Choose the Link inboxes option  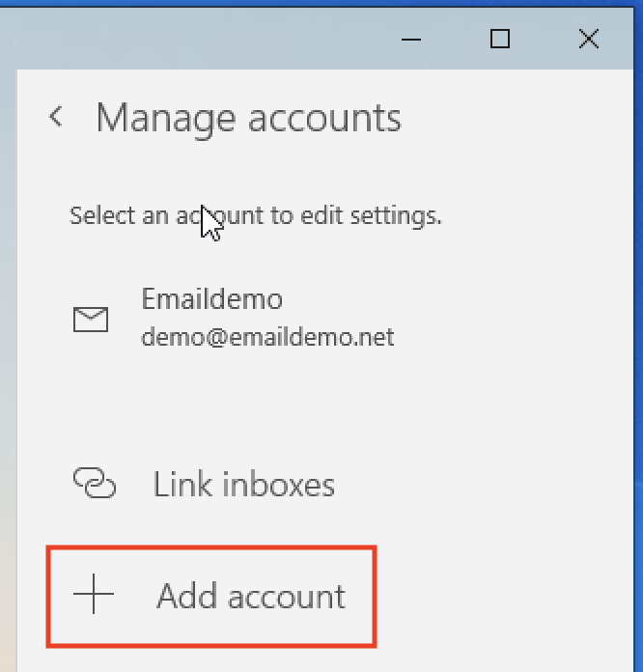coord(243,484)
